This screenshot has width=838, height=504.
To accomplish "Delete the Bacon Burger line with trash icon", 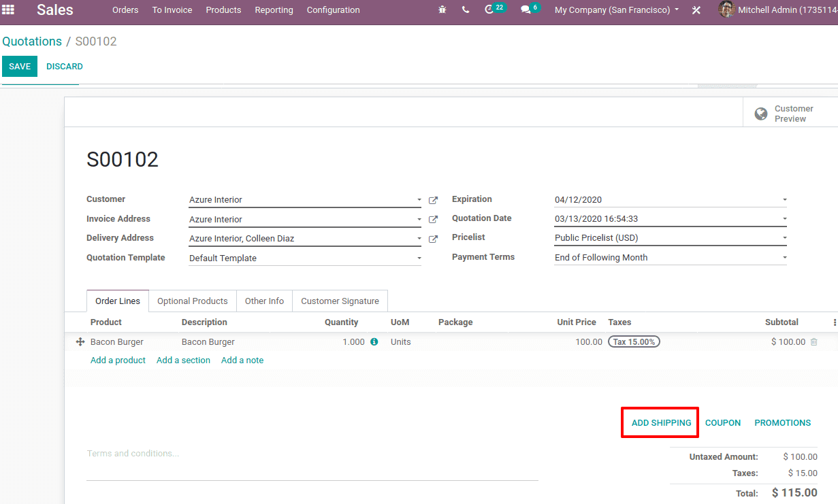I will (x=813, y=342).
